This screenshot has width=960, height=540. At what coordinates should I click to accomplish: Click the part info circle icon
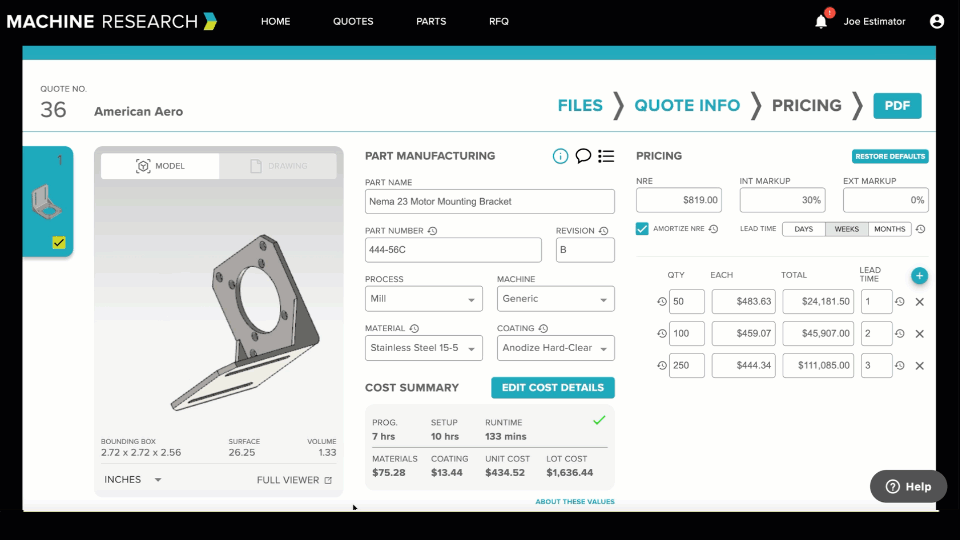pos(560,156)
